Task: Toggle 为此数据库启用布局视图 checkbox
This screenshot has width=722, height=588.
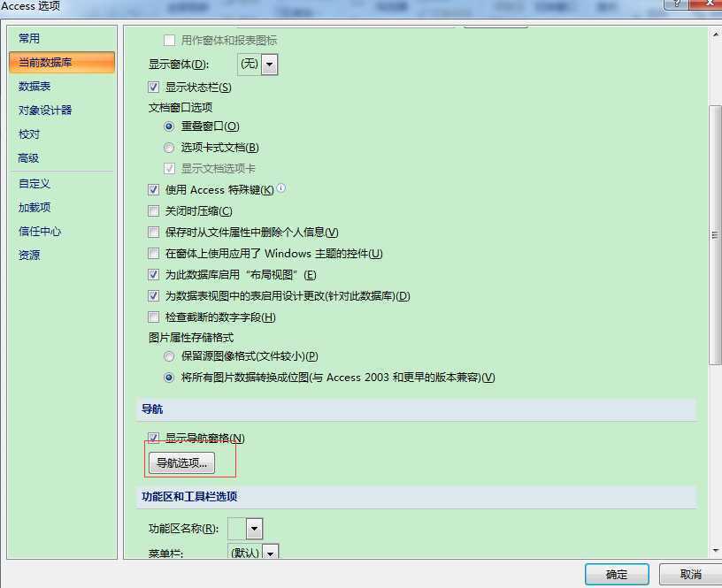Action: pos(153,275)
